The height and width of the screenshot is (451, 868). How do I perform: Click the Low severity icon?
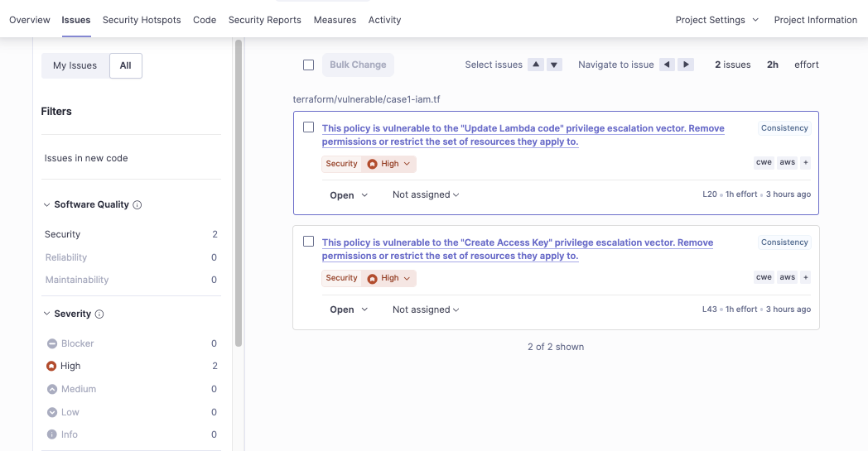[52, 412]
